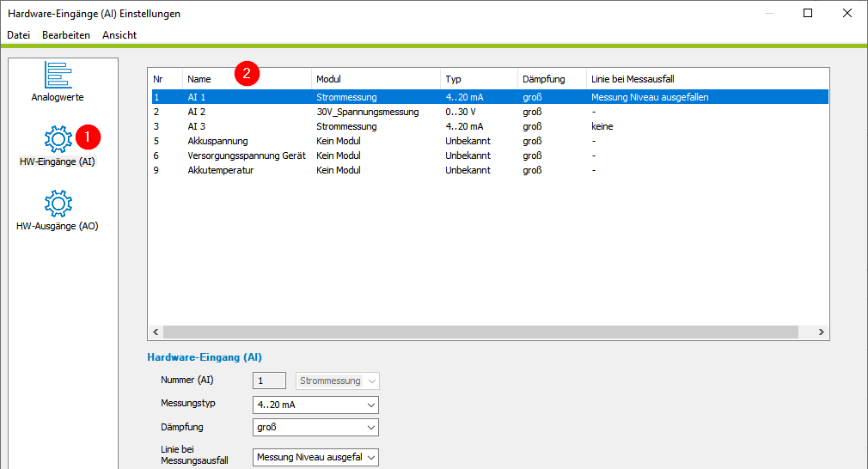Click the horizontal scrollbar track of the table
868x469 pixels.
coord(480,332)
